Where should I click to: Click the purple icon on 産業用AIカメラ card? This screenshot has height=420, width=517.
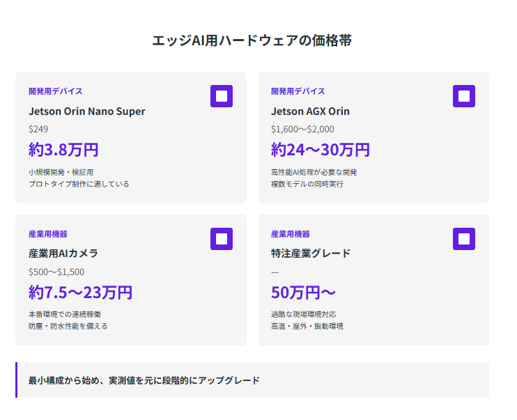(222, 239)
